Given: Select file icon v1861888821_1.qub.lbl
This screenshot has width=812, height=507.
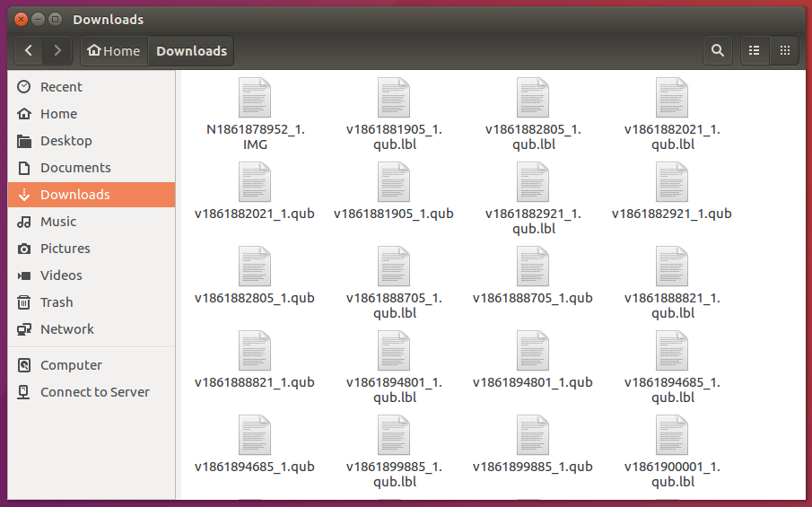Looking at the screenshot, I should coord(672,267).
